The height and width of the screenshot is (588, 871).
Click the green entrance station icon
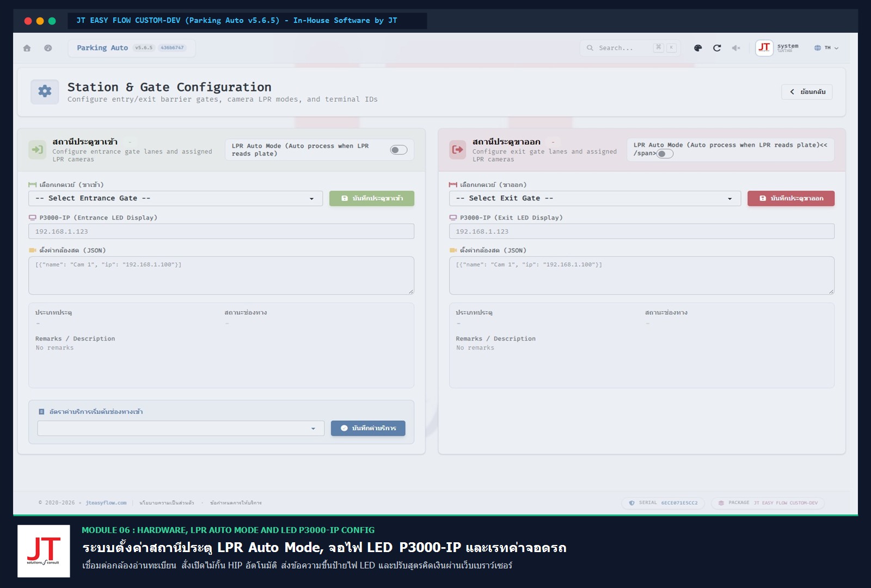click(x=37, y=149)
